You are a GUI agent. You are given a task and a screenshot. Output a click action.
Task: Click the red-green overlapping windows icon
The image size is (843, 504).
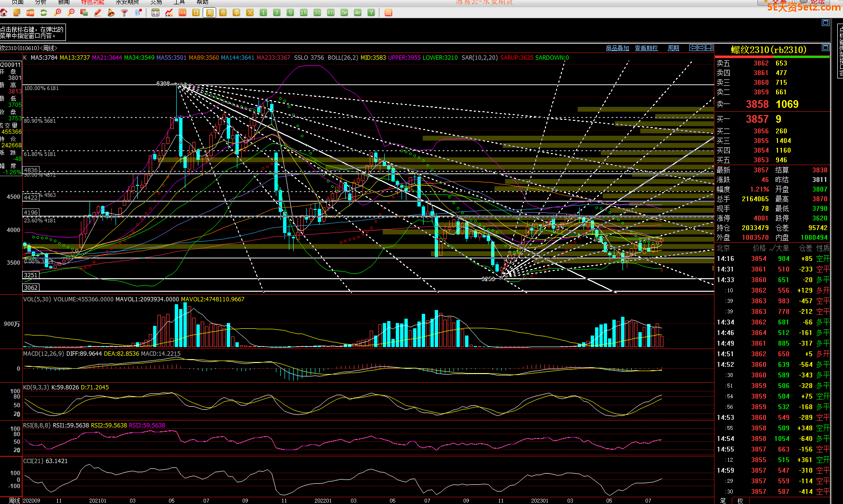coord(84,13)
